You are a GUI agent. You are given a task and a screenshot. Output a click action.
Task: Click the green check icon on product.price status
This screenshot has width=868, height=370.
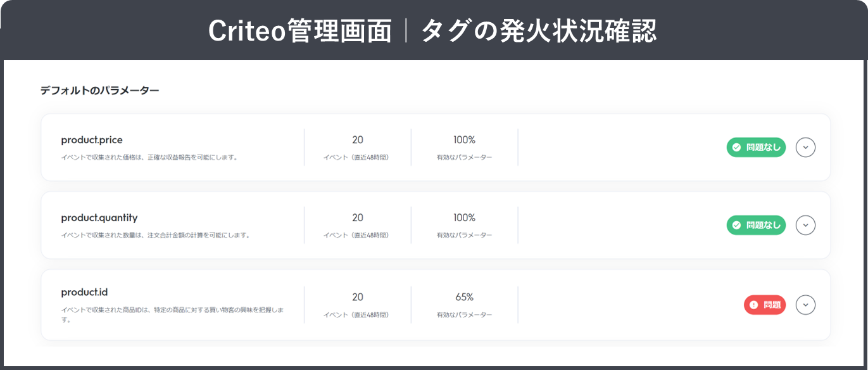(x=736, y=147)
